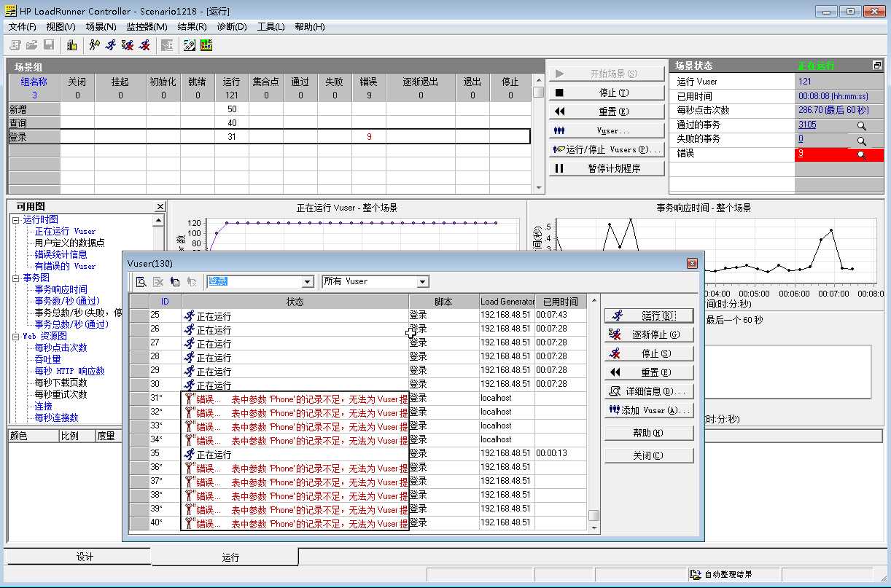Select 事务响应时间 in graph tree
The height and width of the screenshot is (588, 891).
click(61, 289)
